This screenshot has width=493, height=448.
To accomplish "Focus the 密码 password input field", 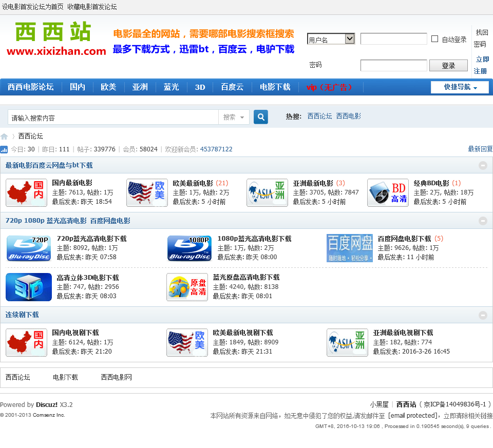I will point(394,66).
